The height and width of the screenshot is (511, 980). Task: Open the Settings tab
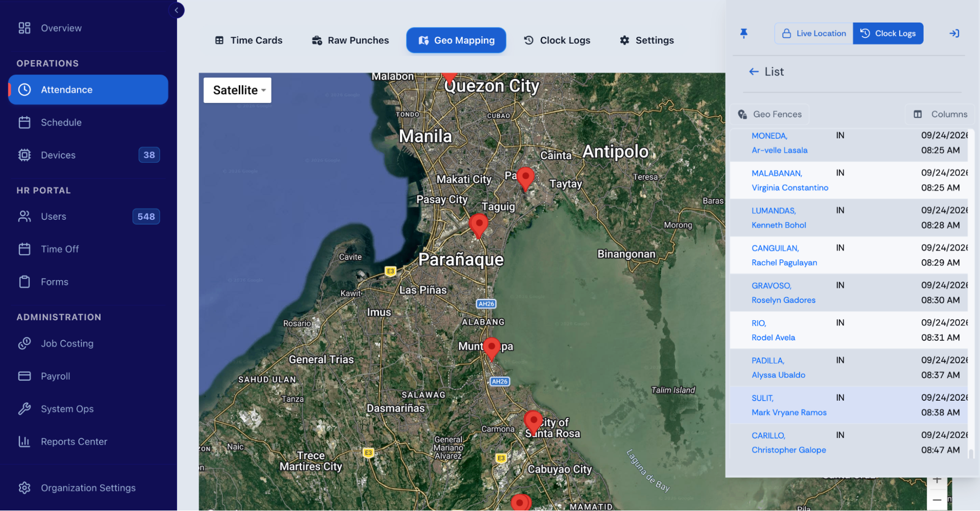[647, 40]
